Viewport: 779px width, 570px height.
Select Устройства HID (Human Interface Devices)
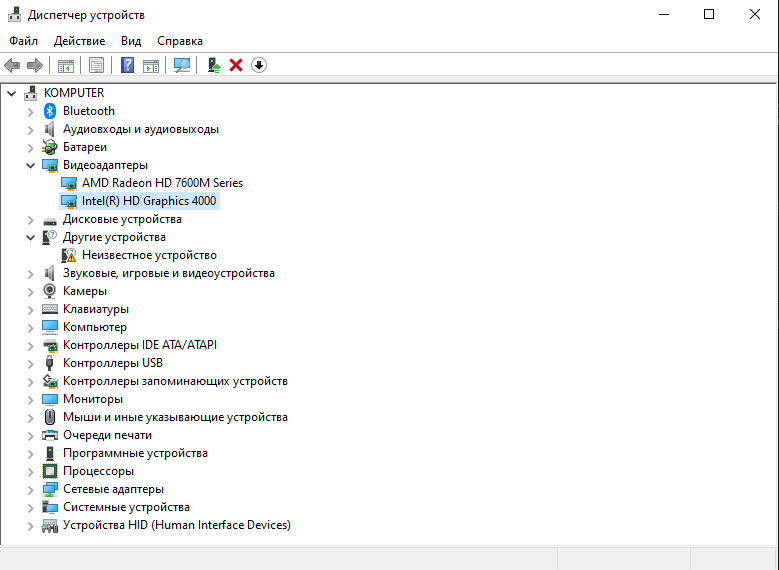(x=177, y=525)
